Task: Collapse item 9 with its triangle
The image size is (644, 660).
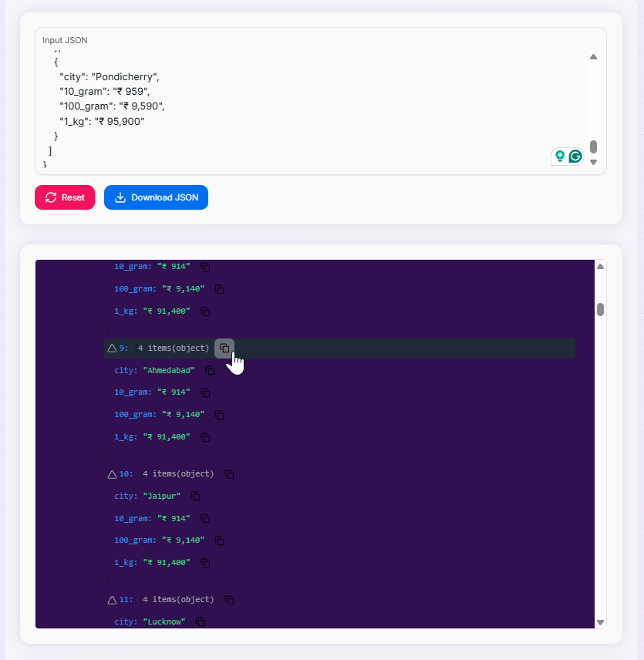Action: coord(112,349)
